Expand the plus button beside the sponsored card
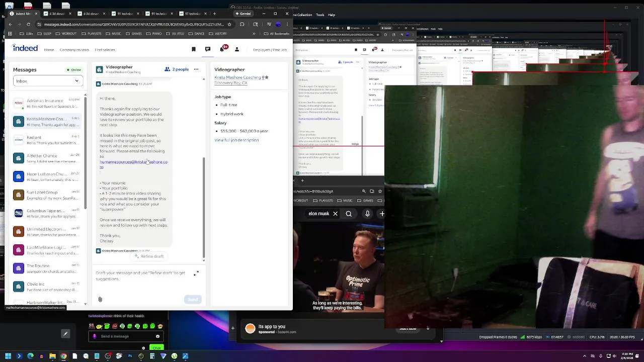Viewport: 644px width, 362px height. tap(232, 328)
